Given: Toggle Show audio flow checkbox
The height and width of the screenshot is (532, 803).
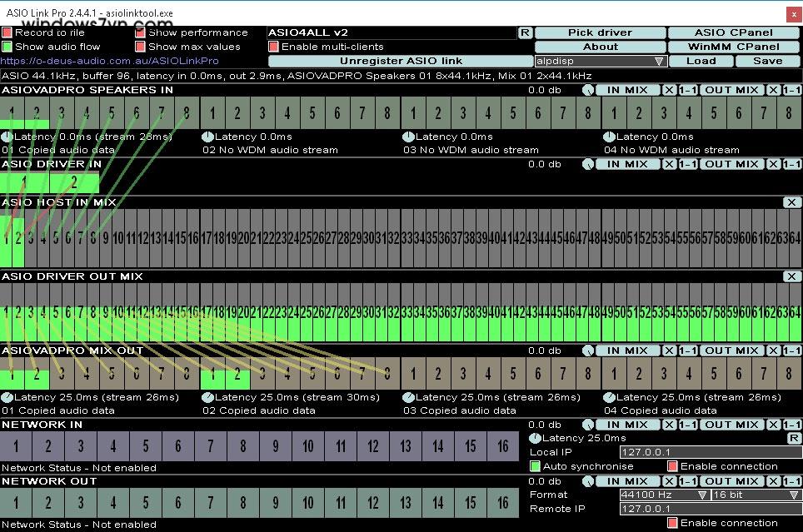Looking at the screenshot, I should click(7, 47).
